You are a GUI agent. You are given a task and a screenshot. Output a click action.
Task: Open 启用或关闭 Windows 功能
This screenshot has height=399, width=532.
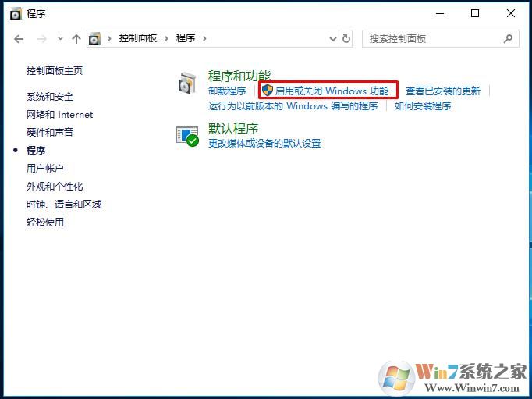[332, 91]
